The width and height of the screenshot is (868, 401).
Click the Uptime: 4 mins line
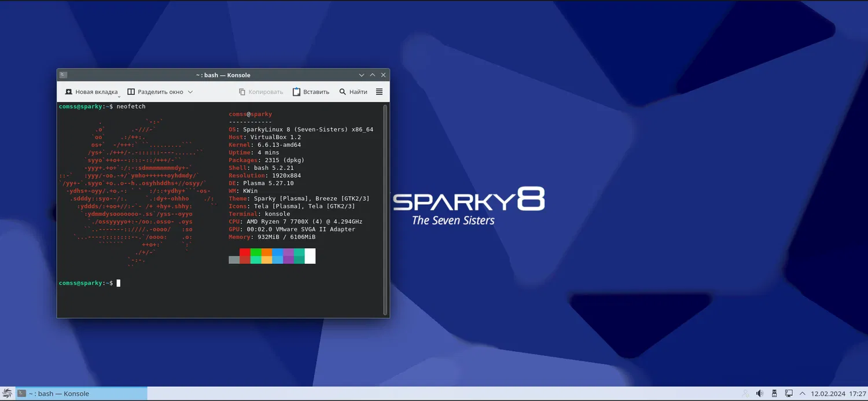coord(254,152)
